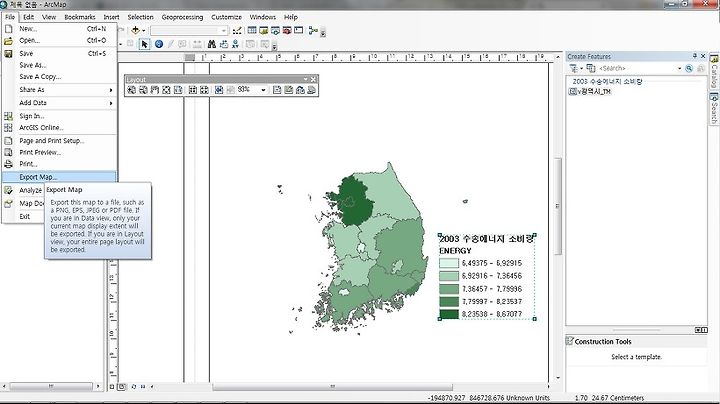The image size is (720, 404).
Task: Open the red ArcToolbox icon
Action: point(287,30)
